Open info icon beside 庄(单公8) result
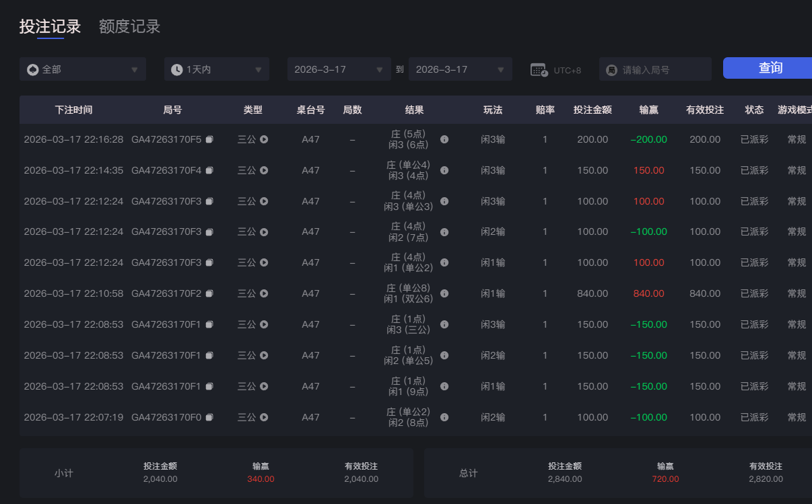Image resolution: width=812 pixels, height=504 pixels. (444, 293)
